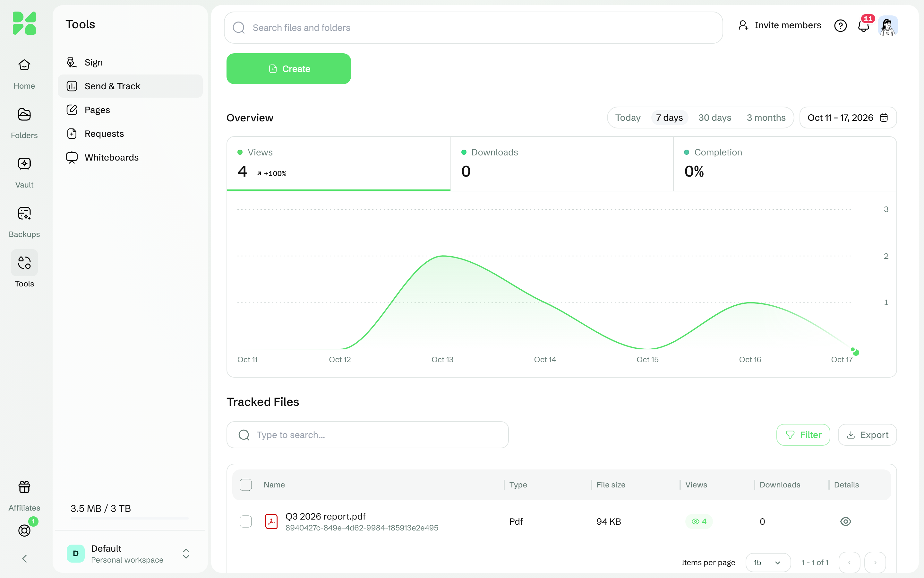Open the user profile avatar
Viewport: 924px width, 578px height.
point(888,26)
